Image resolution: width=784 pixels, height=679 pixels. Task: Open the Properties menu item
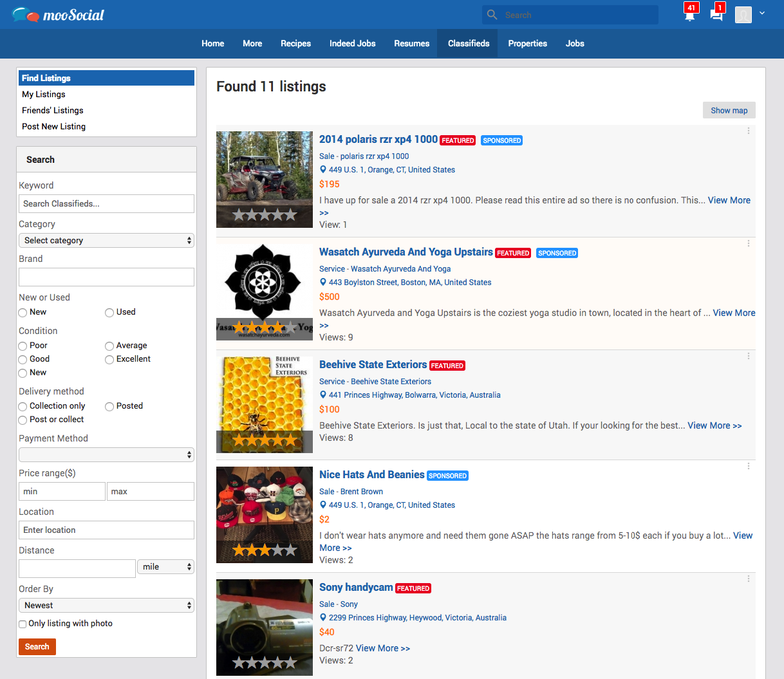(528, 44)
